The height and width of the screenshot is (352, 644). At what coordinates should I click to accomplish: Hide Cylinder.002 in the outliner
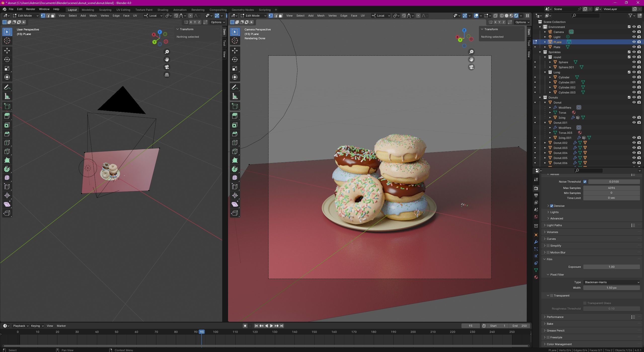point(634,87)
